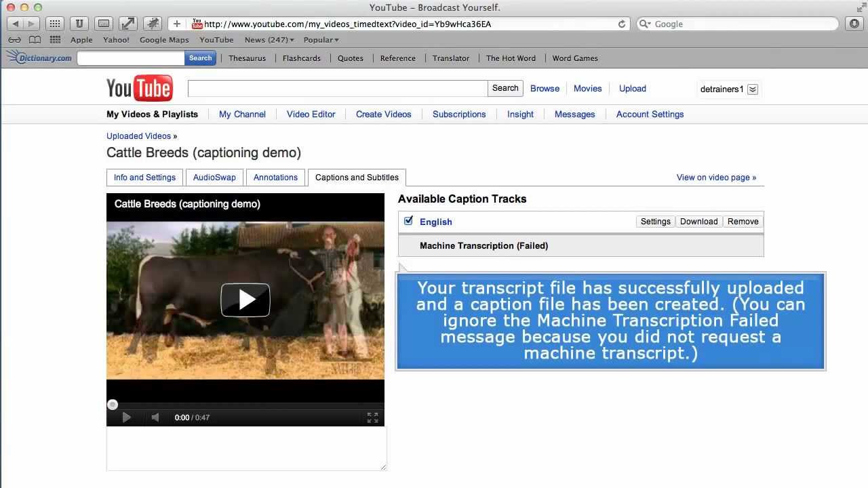Screen dimensions: 868x488
Task: Click video progress scrubber handle
Action: (113, 405)
